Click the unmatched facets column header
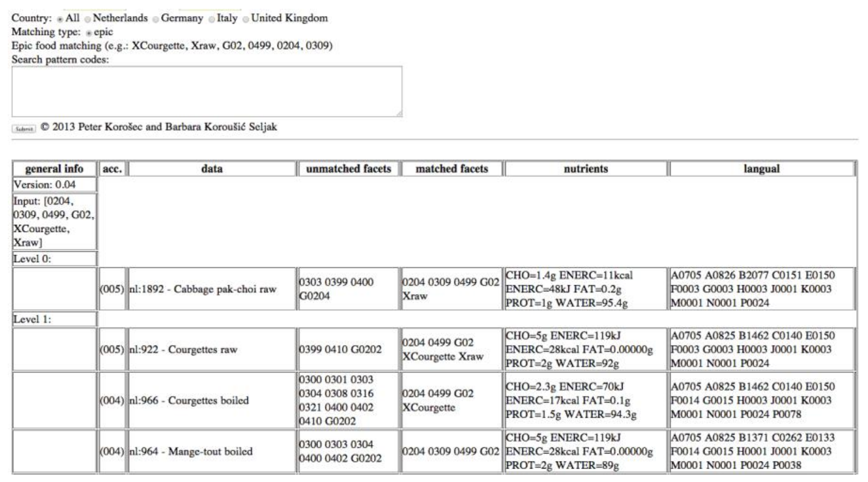Screen dimensions: 868x482 [348, 169]
